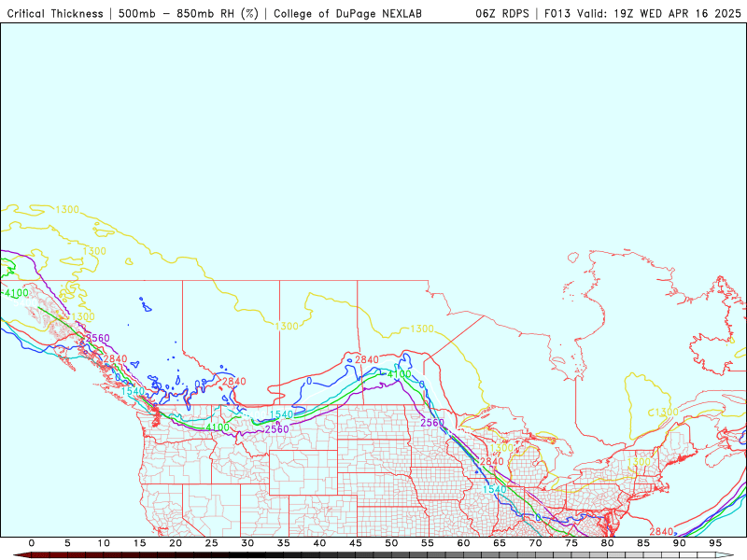
Task: Select colorbar tick label "15"
Action: pos(139,543)
